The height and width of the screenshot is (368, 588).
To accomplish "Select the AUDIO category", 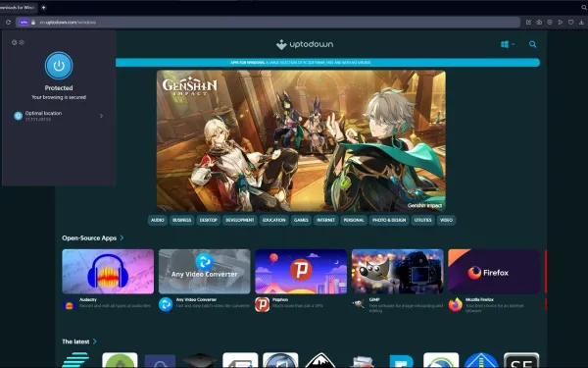I will pos(158,220).
